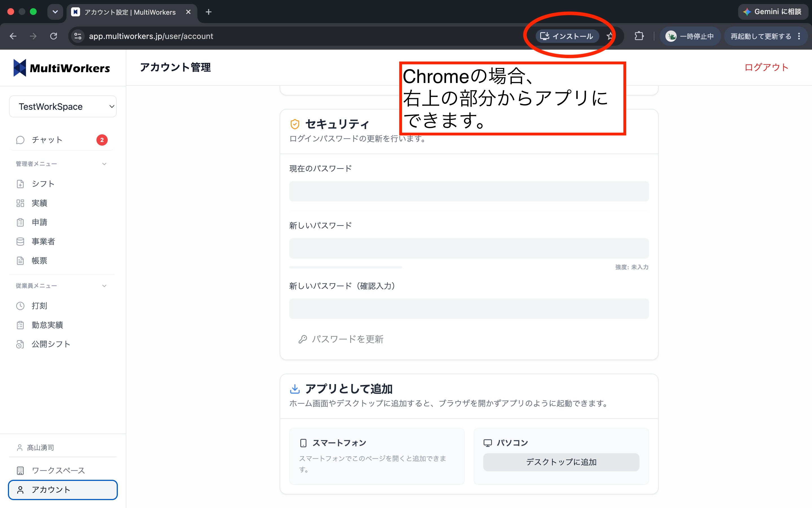Click the ワークスペース building icon

pos(20,470)
